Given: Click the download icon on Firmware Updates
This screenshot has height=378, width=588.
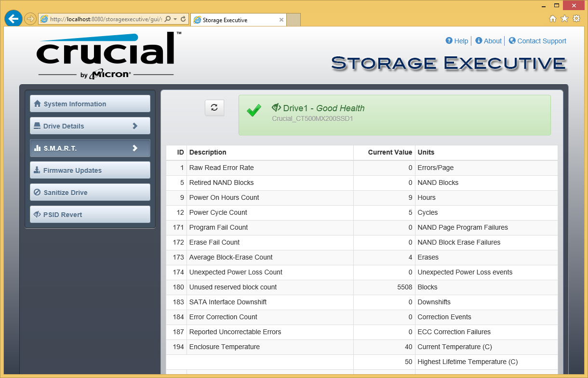Looking at the screenshot, I should (x=37, y=170).
